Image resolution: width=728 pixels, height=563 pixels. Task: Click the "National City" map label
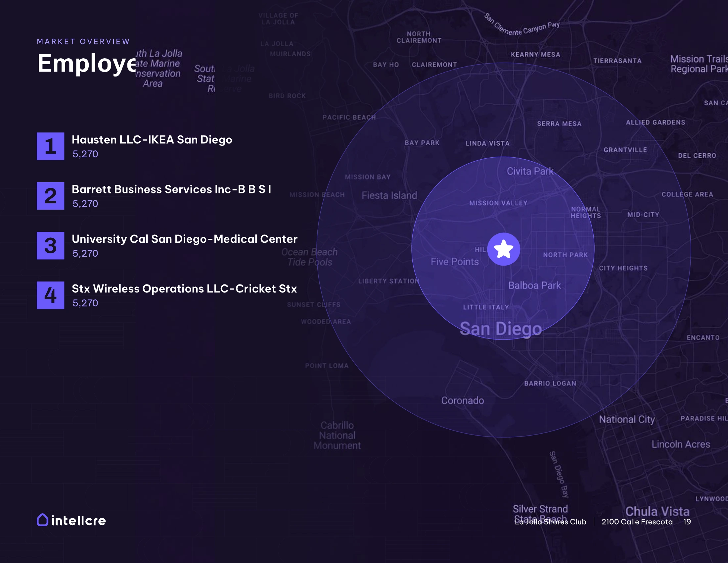627,420
